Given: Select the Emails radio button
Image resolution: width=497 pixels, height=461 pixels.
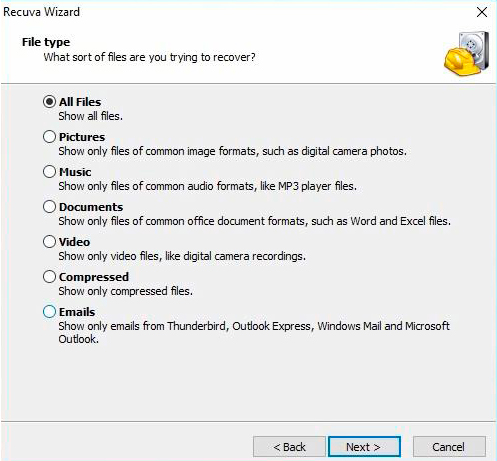Looking at the screenshot, I should pyautogui.click(x=49, y=312).
